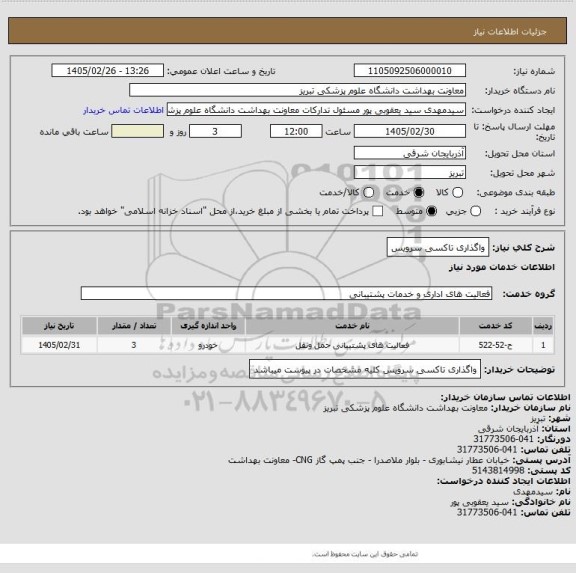The width and height of the screenshot is (576, 573).
Task: Click the row number cell 1
Action: pyautogui.click(x=543, y=345)
